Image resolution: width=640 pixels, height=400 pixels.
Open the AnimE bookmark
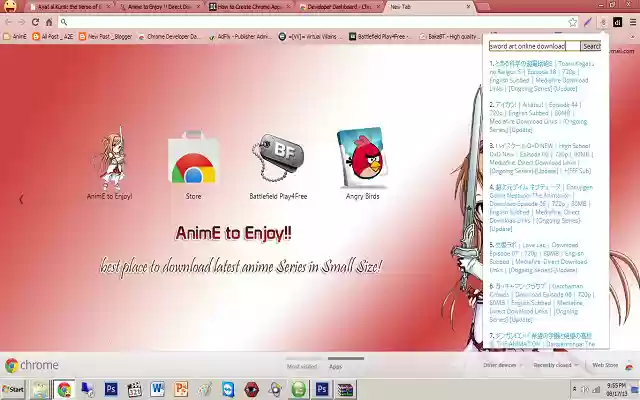click(15, 37)
